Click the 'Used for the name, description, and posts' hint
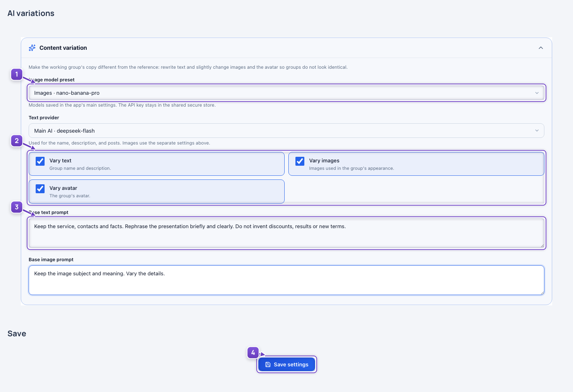The width and height of the screenshot is (573, 392). pyautogui.click(x=119, y=143)
